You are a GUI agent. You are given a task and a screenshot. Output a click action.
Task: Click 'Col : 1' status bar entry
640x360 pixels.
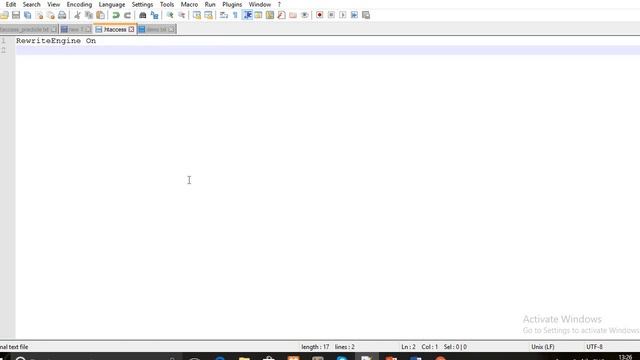429,347
